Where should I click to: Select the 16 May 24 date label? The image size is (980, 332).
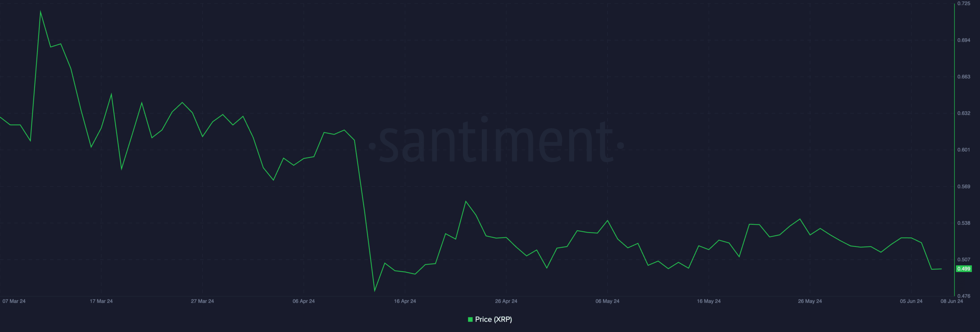coord(709,301)
